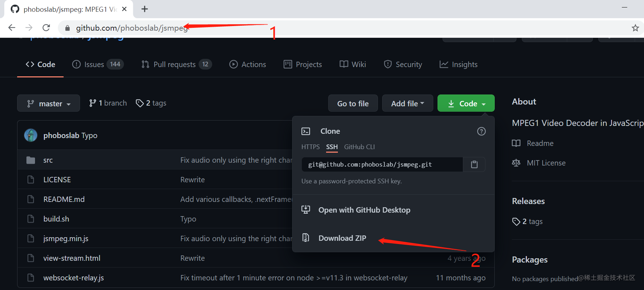Click the Security shield icon

click(x=388, y=64)
